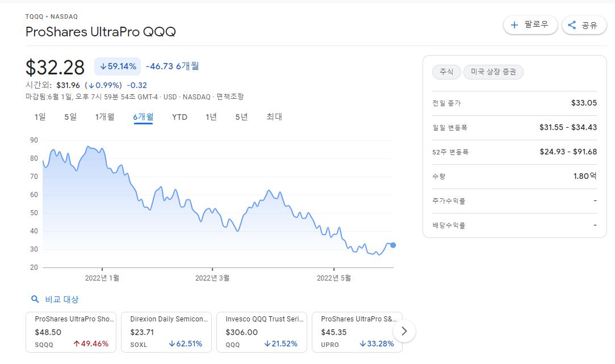Click the magnifier icon beside 비교 대상
Image resolution: width=615 pixels, height=364 pixels.
(x=35, y=299)
